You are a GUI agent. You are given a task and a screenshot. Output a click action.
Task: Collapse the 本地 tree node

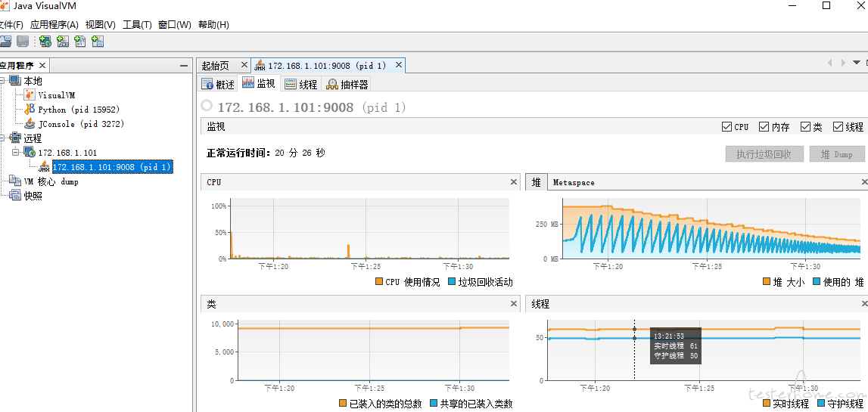[2, 81]
